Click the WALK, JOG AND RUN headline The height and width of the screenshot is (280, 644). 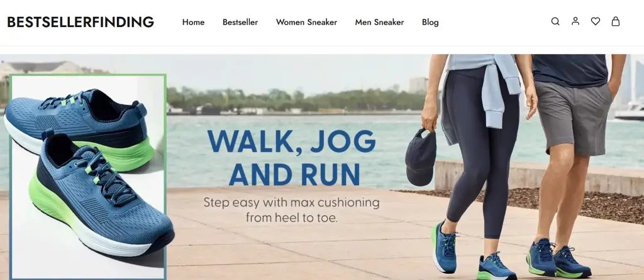pos(292,158)
